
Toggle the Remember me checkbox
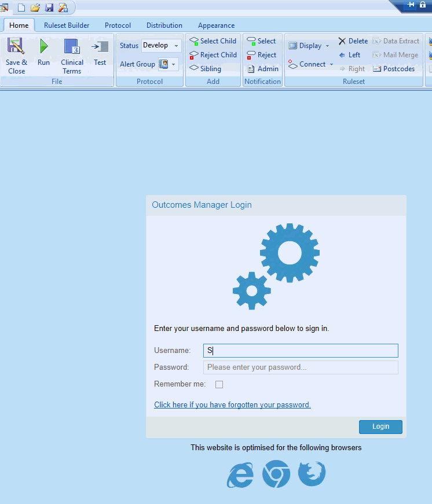pos(219,384)
